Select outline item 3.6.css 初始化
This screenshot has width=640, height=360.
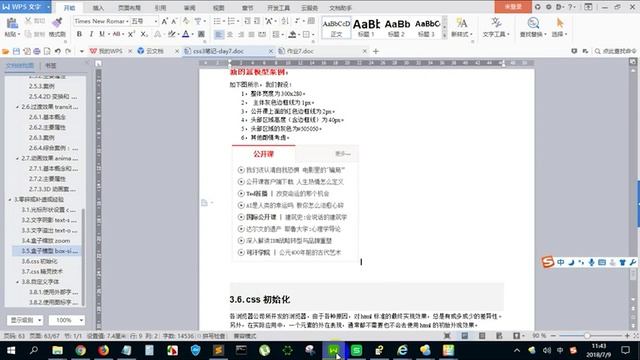[x=40, y=261]
